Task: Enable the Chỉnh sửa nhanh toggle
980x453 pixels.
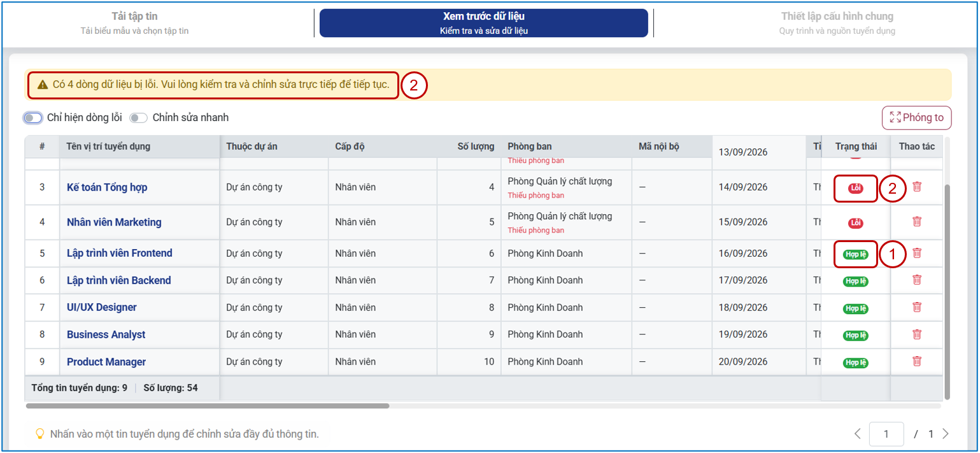Action: [x=138, y=118]
